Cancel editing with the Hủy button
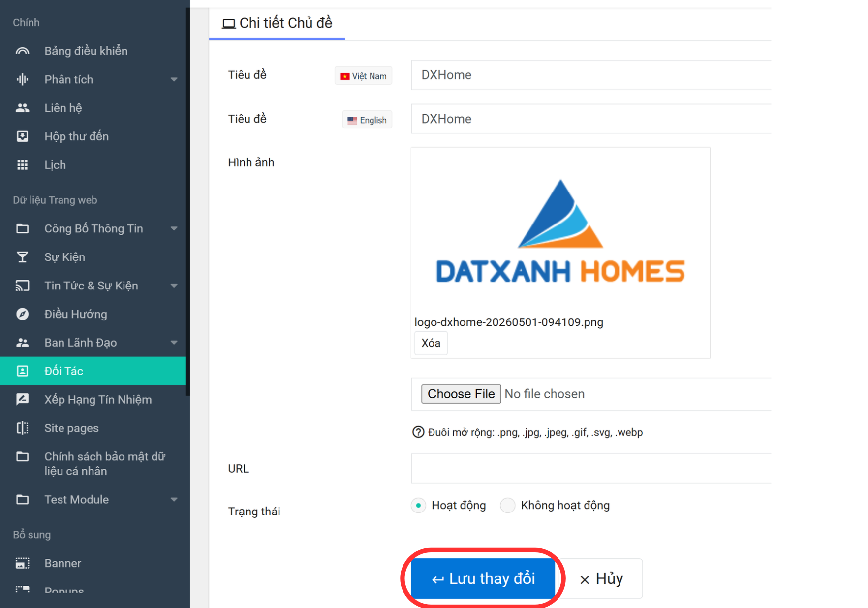 coord(601,578)
